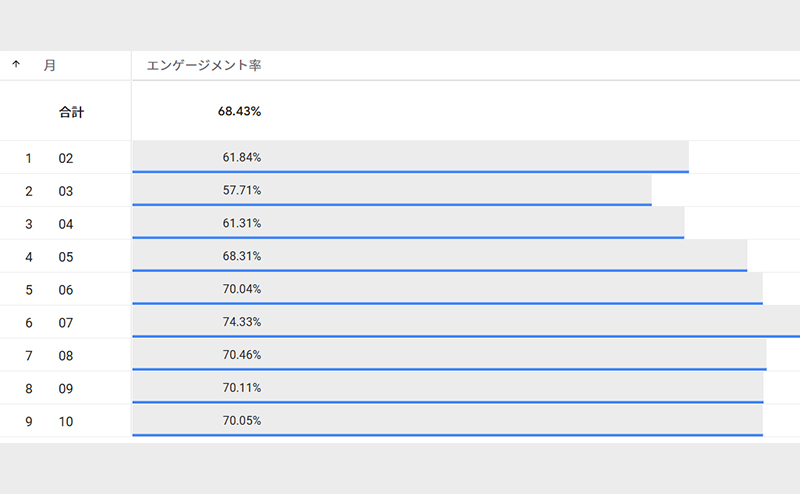Select month 06 row
800x494 pixels.
pos(66,290)
